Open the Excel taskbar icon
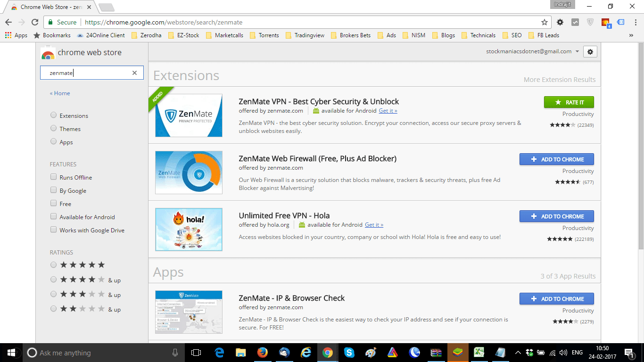 pyautogui.click(x=479, y=353)
